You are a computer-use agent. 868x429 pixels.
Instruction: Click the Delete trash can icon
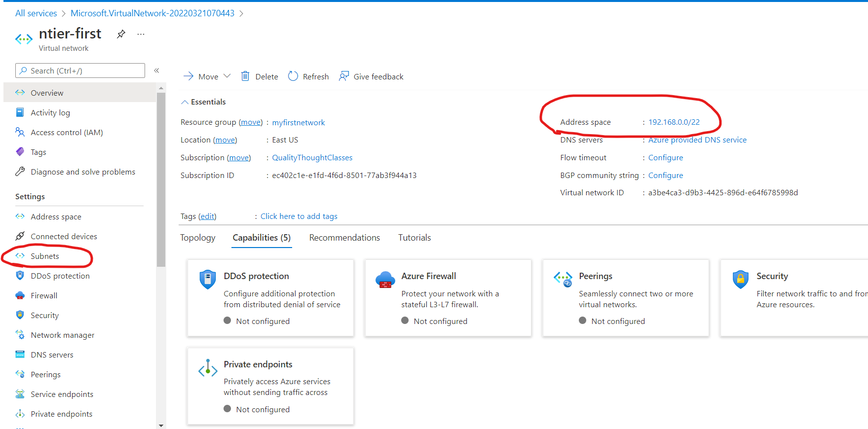[245, 76]
